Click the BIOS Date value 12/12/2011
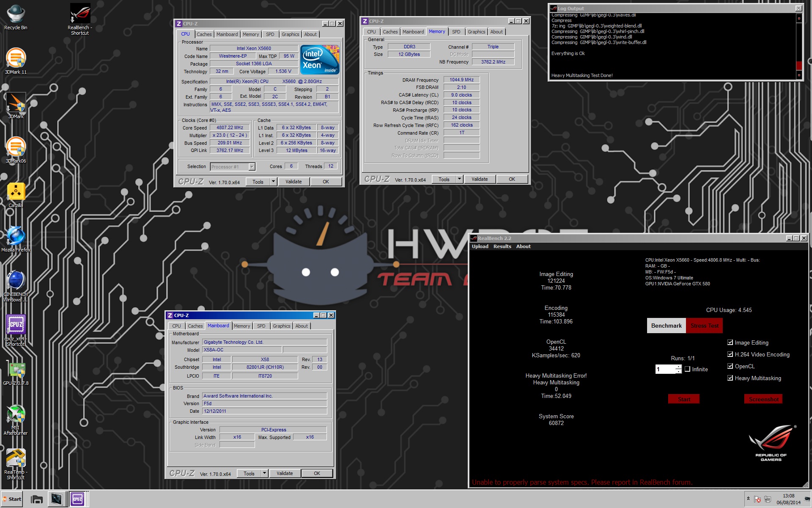Screen dimensions: 812x508 click(264, 411)
